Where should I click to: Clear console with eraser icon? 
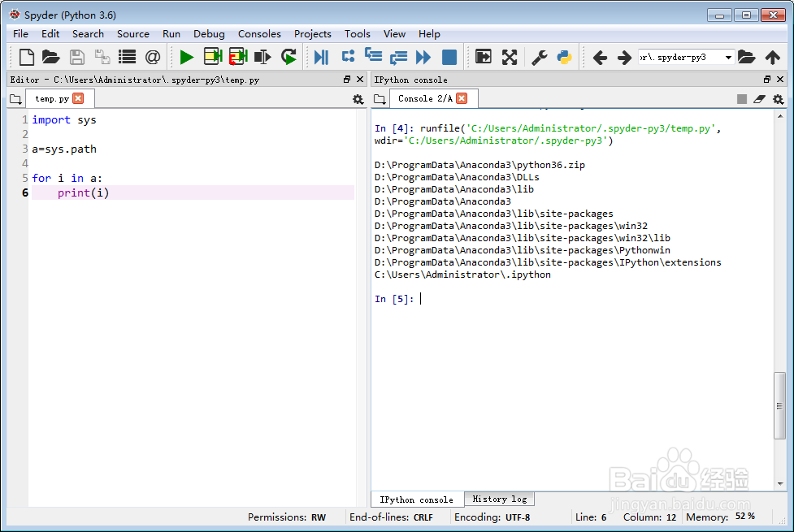point(759,99)
